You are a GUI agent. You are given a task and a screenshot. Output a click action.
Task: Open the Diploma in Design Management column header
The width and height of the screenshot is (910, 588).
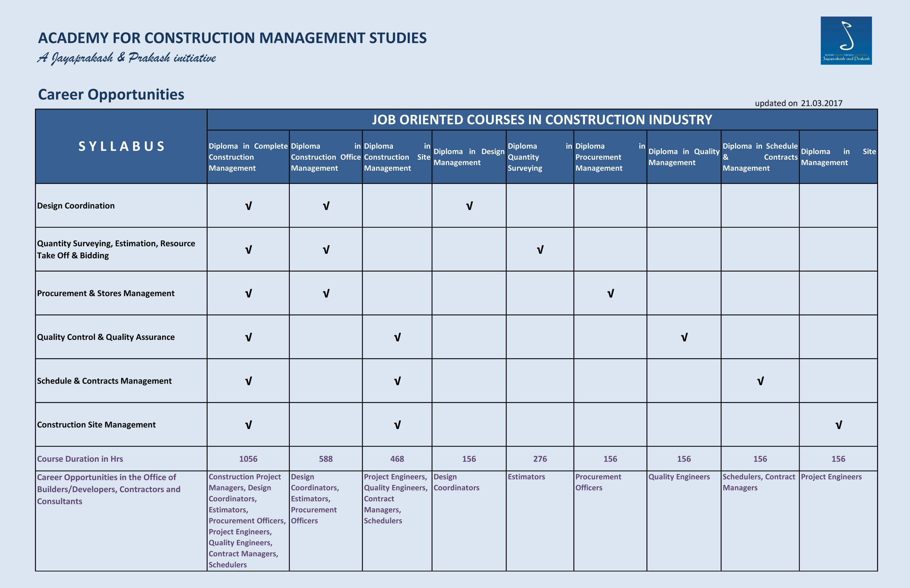click(x=469, y=157)
